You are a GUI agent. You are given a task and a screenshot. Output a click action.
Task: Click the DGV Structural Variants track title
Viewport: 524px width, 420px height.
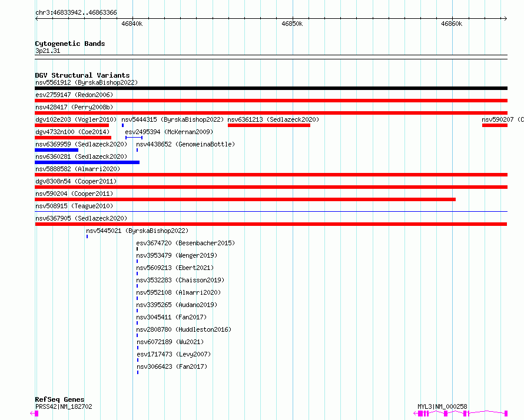click(x=82, y=75)
